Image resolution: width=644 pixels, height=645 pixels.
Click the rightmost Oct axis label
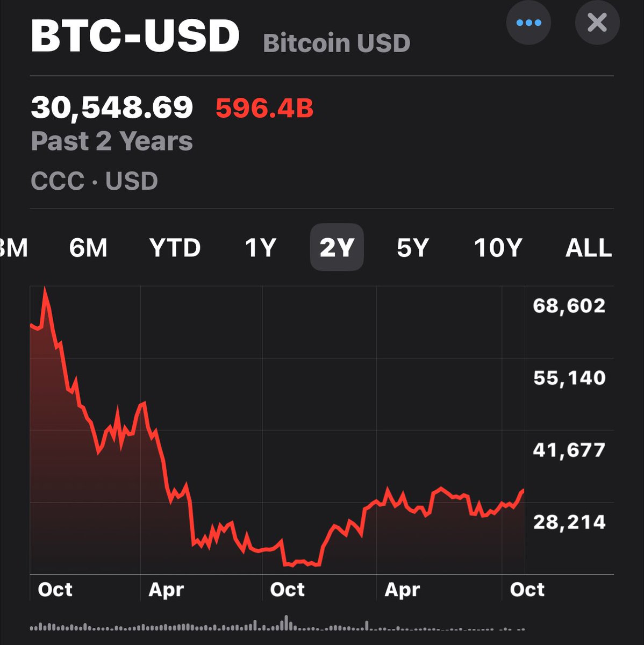pos(527,590)
